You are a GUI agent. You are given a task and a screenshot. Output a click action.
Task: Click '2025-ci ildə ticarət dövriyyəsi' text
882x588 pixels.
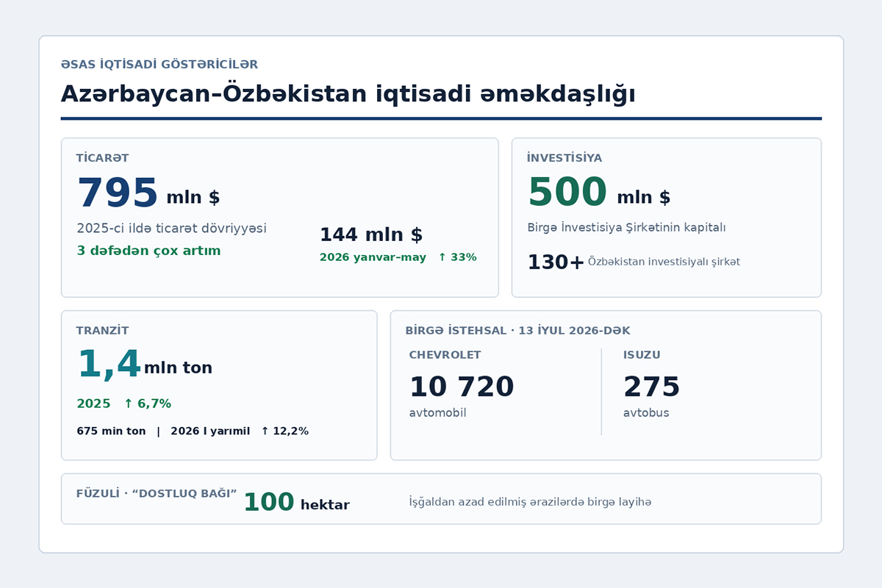171,229
